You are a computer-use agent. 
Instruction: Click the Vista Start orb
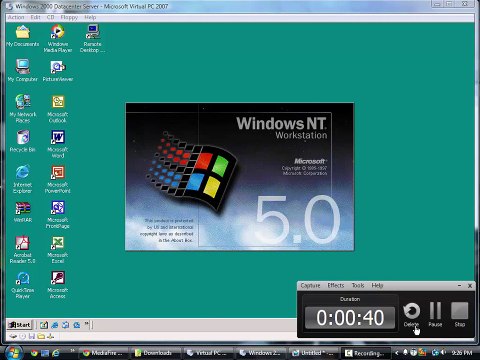[x=14, y=353]
